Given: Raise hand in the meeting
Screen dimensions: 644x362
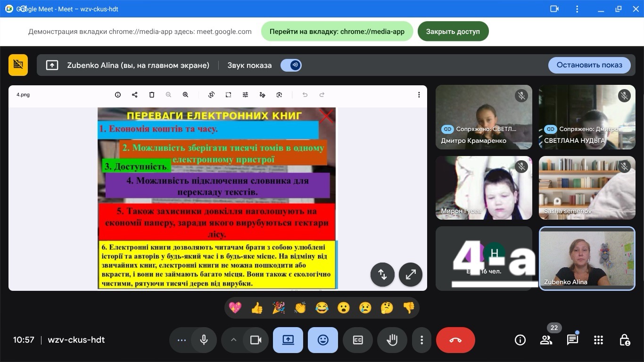Looking at the screenshot, I should click(x=392, y=340).
